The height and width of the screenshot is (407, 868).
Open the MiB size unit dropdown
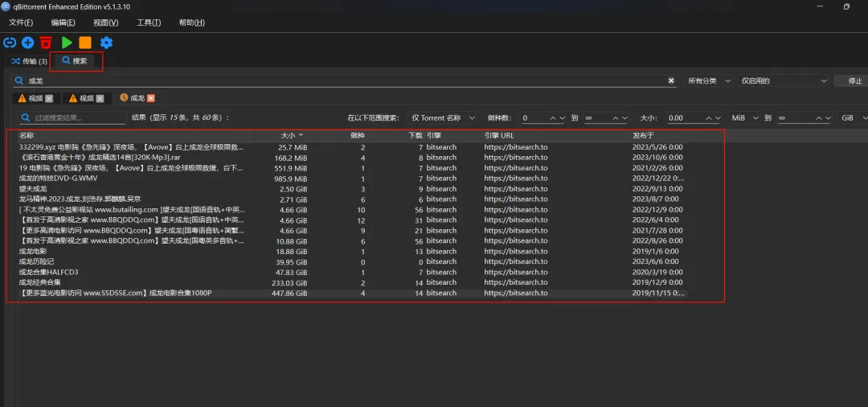(x=744, y=118)
